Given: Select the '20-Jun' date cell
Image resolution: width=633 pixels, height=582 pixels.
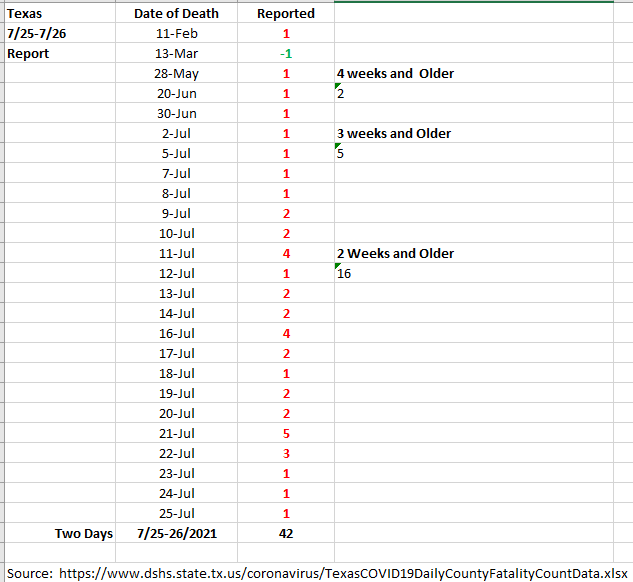Looking at the screenshot, I should [176, 93].
